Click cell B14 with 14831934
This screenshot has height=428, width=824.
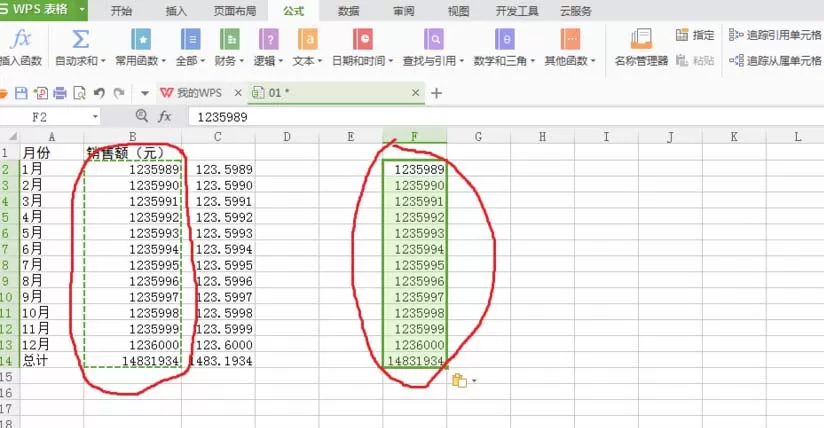click(132, 361)
